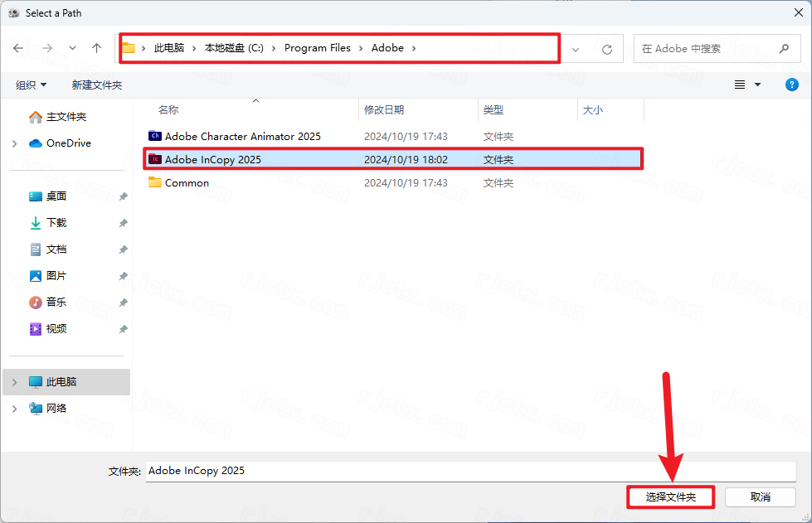Click the up-one-level arrow

pyautogui.click(x=96, y=48)
